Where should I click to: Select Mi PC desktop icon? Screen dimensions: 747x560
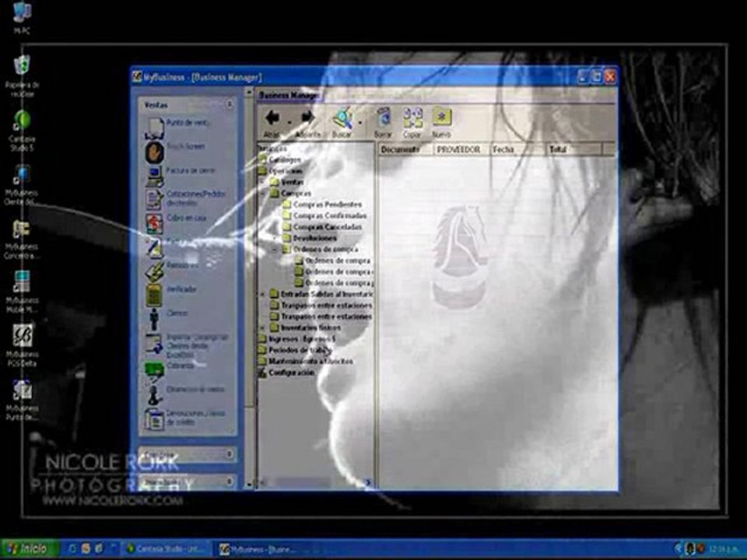tap(22, 18)
